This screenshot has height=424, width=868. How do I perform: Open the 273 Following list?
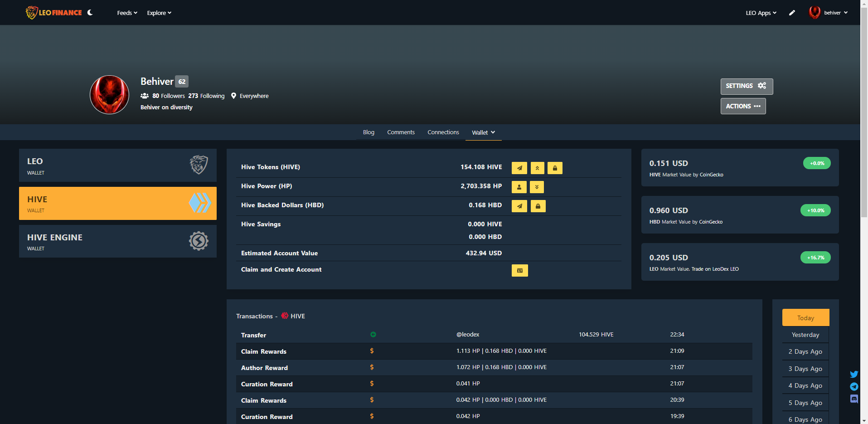(x=206, y=96)
